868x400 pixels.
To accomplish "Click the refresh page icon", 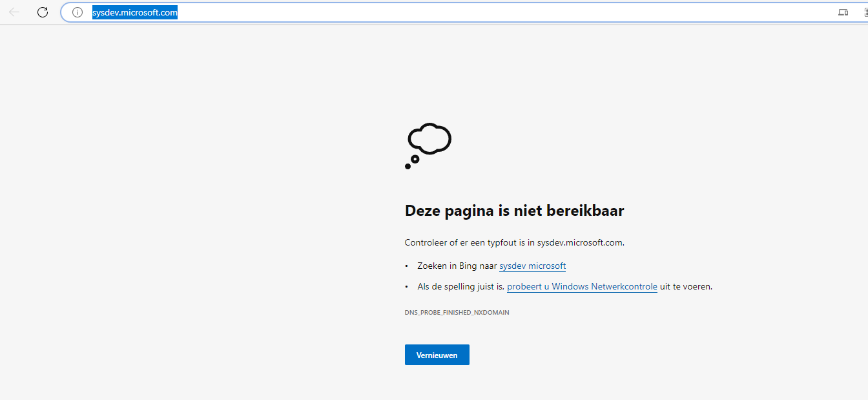I will pos(43,12).
